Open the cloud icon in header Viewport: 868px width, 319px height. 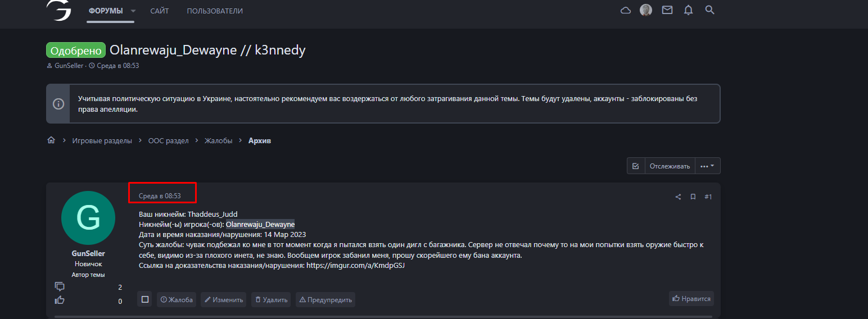tap(625, 10)
